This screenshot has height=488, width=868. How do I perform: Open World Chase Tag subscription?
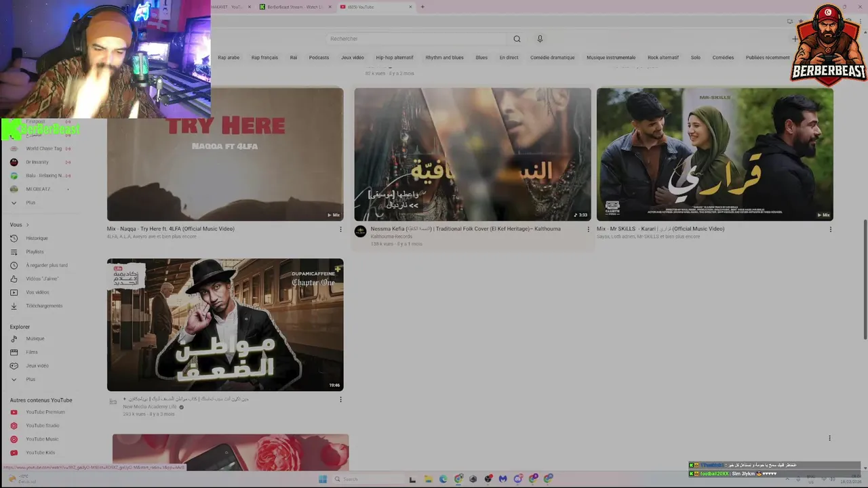pyautogui.click(x=43, y=148)
